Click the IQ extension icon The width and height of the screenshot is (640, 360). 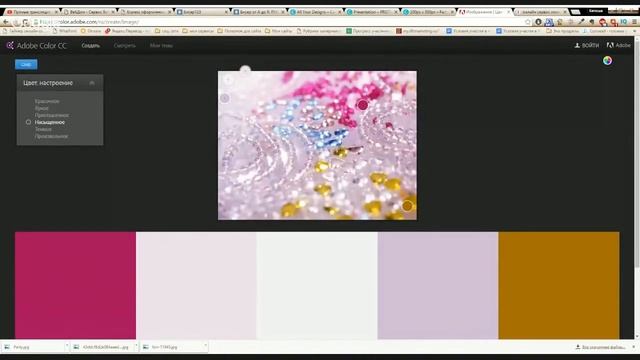point(624,22)
